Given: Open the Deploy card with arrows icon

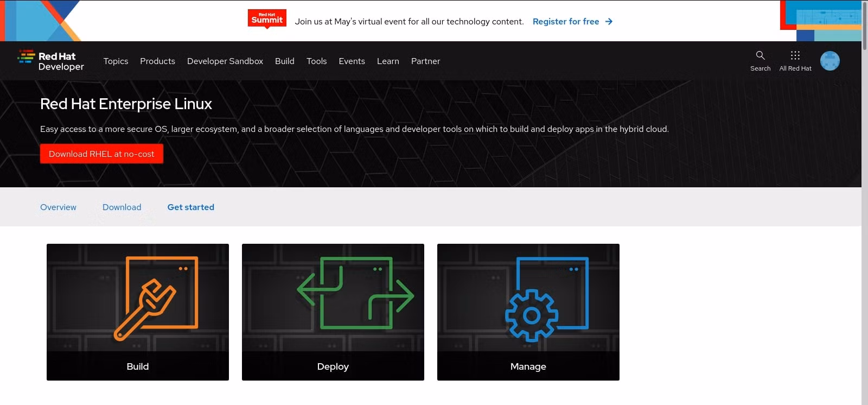Looking at the screenshot, I should click(333, 312).
